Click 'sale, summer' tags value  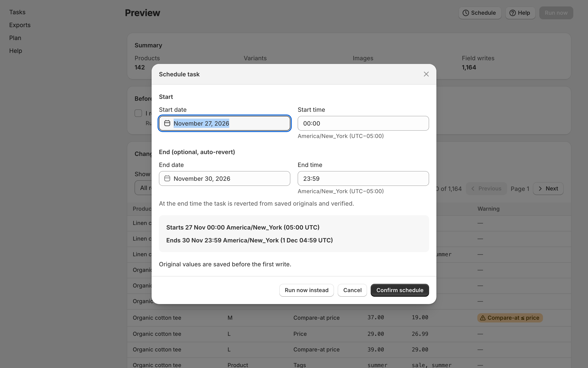tap(432, 365)
